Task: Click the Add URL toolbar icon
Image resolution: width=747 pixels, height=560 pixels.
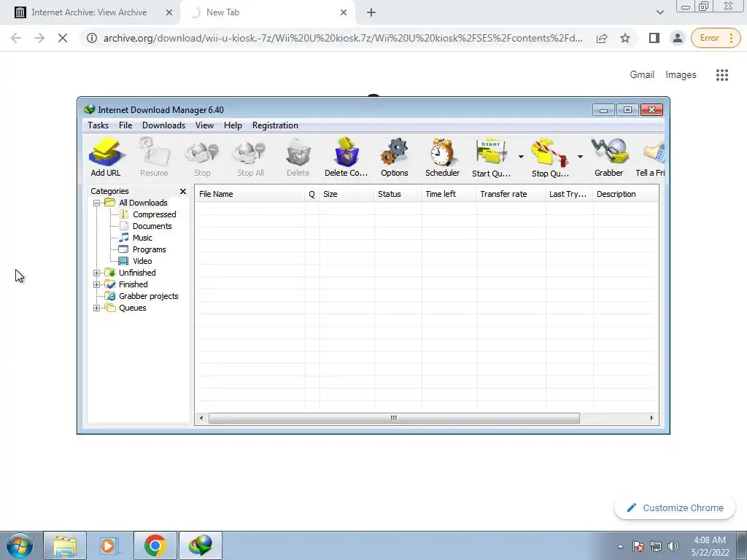Action: tap(106, 157)
